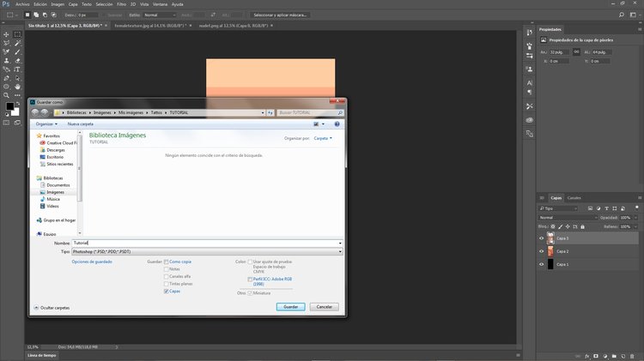Select the Clone Stamp tool
This screenshot has height=361, width=644.
point(6,61)
